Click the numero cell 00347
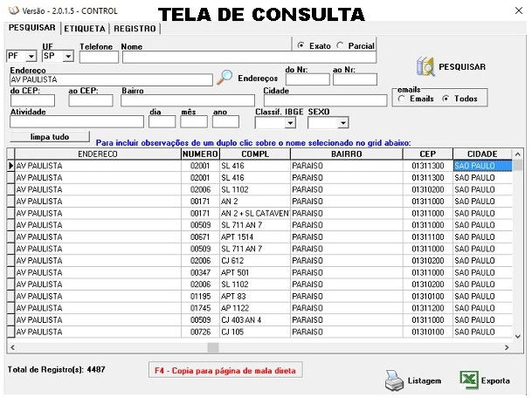Viewport: 532px width, 404px height. tap(200, 272)
